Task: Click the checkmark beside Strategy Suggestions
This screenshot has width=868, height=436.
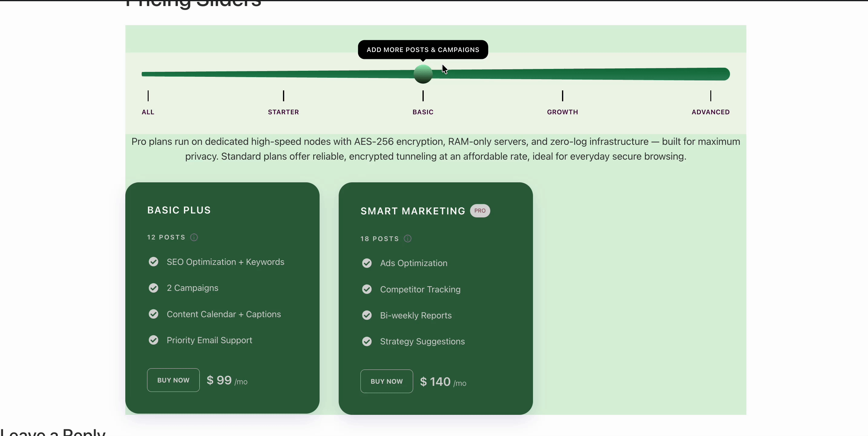Action: tap(367, 341)
